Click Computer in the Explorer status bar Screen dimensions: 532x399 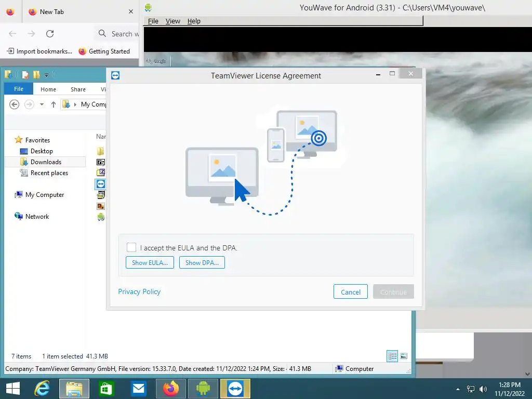(354, 368)
